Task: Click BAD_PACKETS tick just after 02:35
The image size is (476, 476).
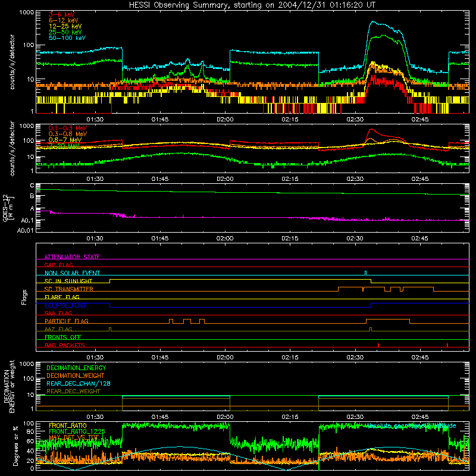Action: coord(378,345)
